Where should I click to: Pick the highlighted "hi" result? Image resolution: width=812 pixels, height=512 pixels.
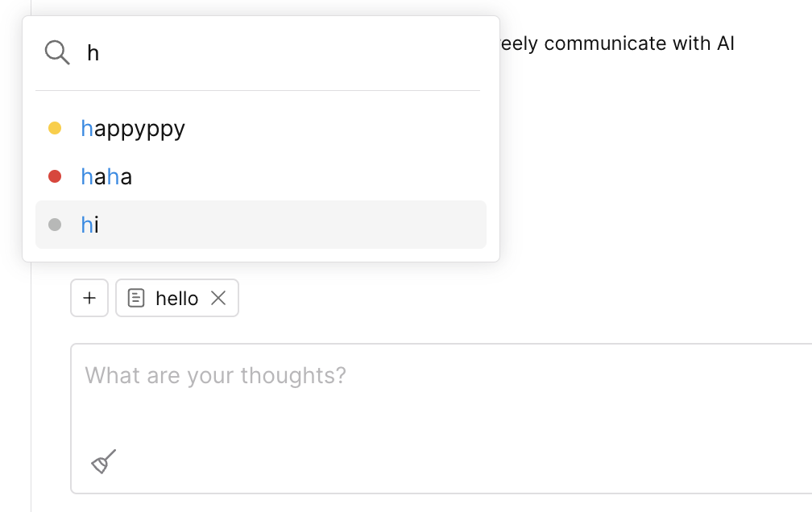(89, 225)
